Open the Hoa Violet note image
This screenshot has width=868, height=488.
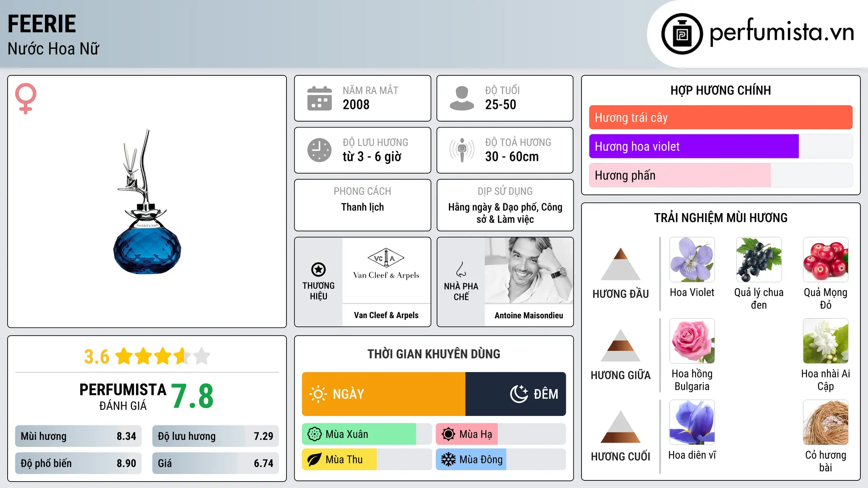[x=692, y=260]
